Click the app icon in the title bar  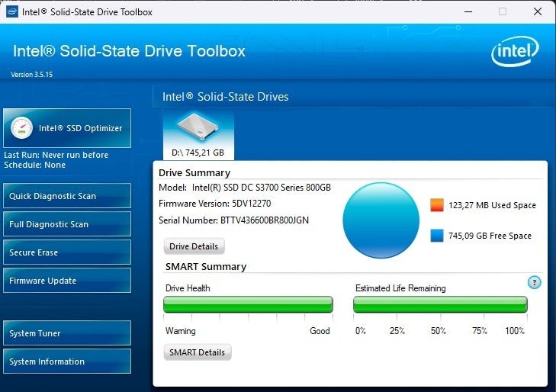click(12, 11)
